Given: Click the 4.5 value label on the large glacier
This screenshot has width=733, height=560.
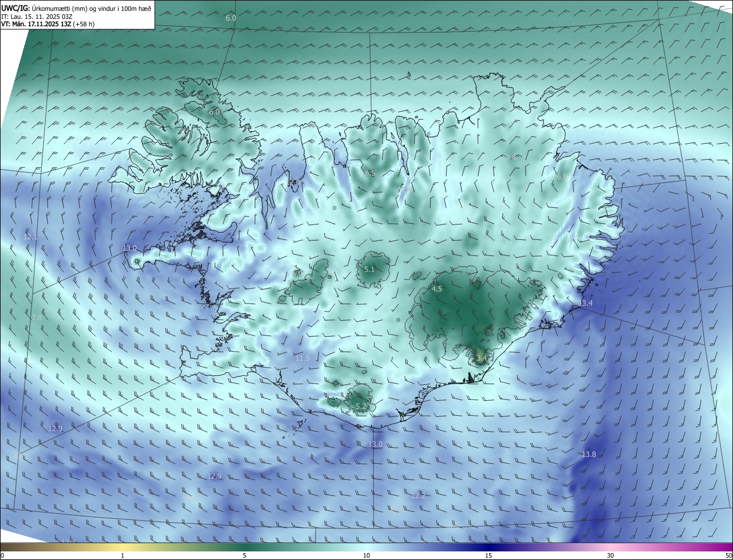Looking at the screenshot, I should pos(436,289).
